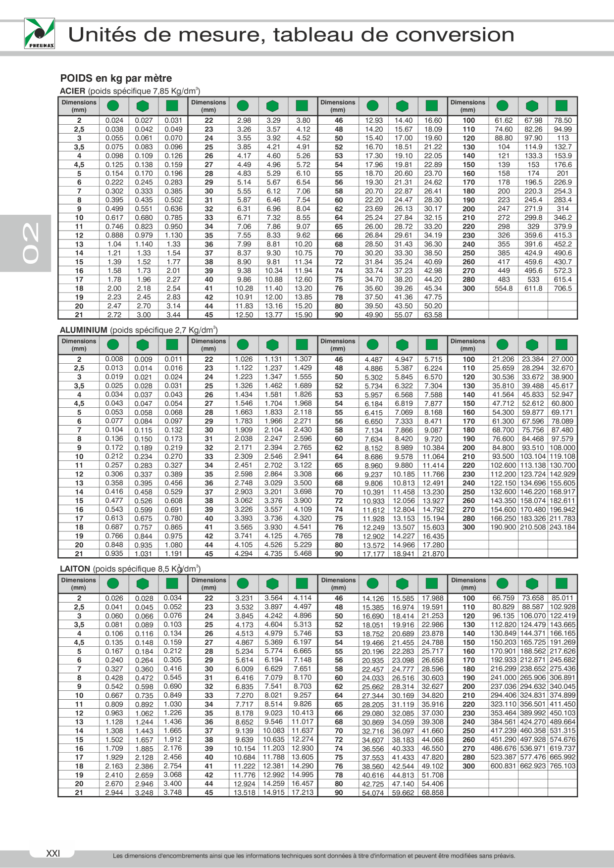Select the ALUMINIUM round icon above 4.487
The image size is (614, 868).
tap(373, 344)
